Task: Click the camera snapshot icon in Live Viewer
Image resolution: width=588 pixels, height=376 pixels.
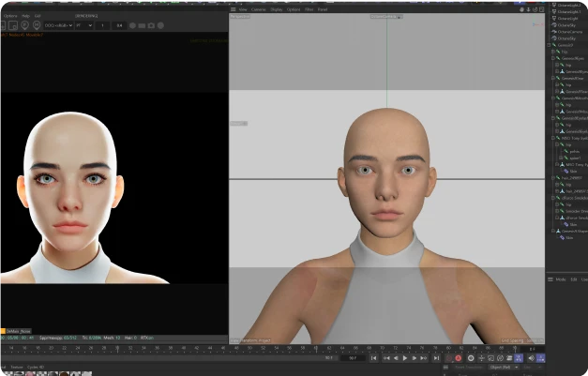Action: click(151, 25)
